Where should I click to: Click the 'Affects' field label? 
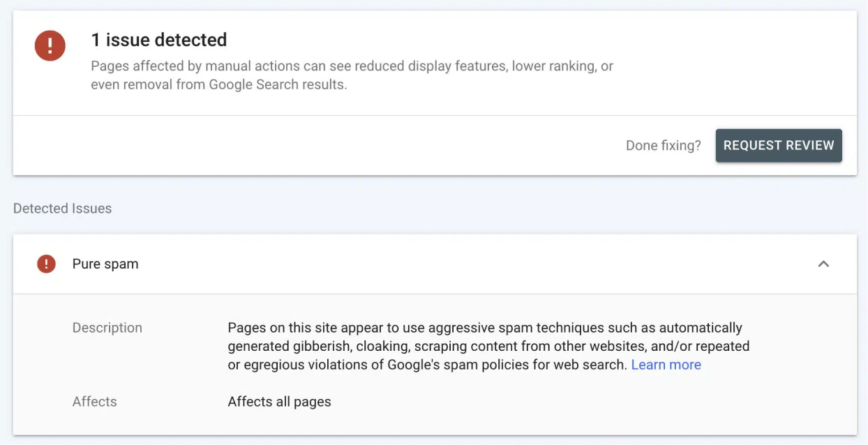(94, 402)
